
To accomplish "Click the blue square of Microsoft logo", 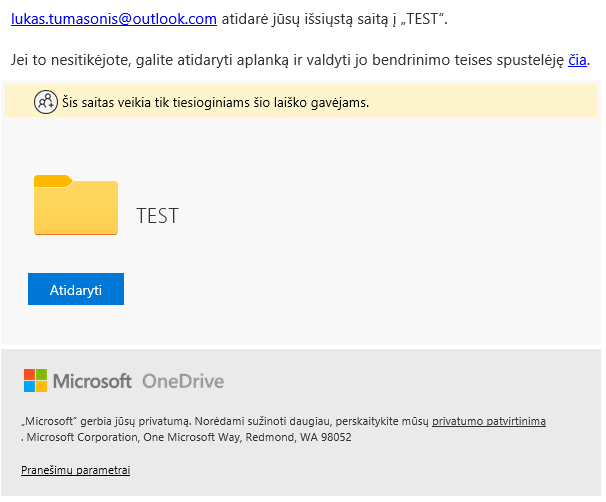I will tap(29, 387).
